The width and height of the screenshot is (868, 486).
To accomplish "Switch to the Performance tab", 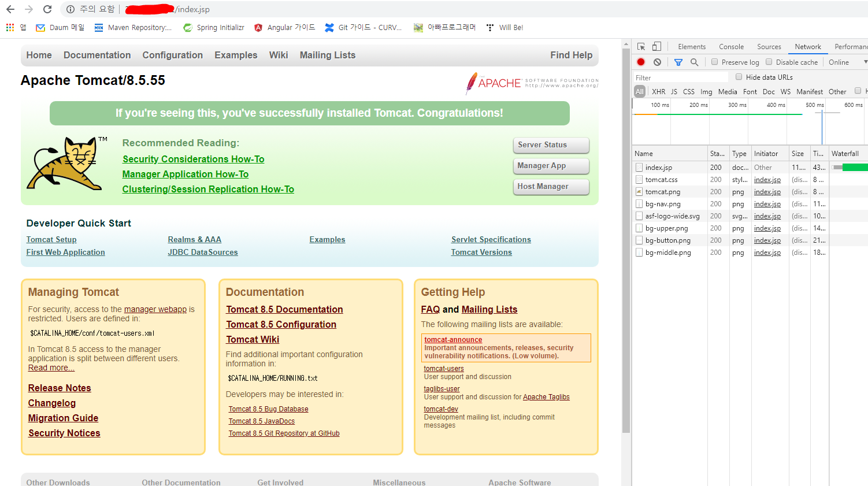I will [x=851, y=47].
